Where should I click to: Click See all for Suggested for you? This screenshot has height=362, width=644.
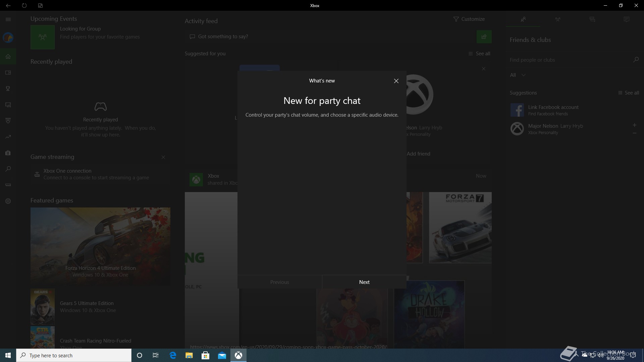click(x=479, y=54)
